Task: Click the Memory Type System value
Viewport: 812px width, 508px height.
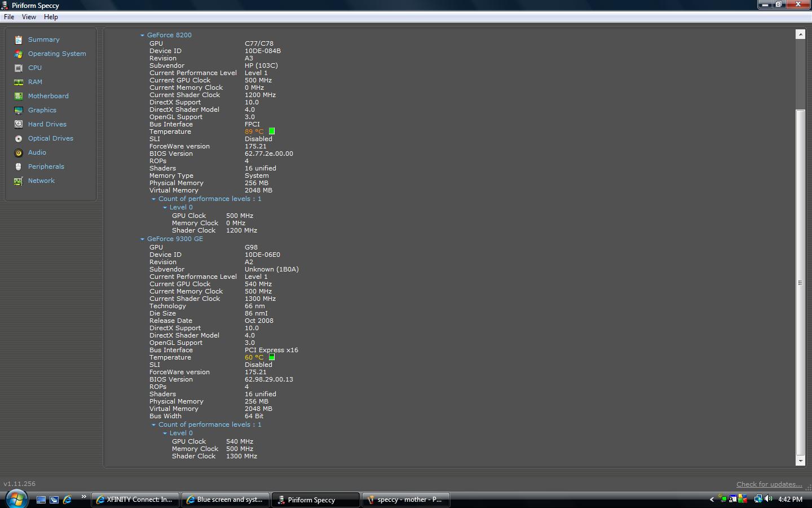Action: (x=257, y=176)
